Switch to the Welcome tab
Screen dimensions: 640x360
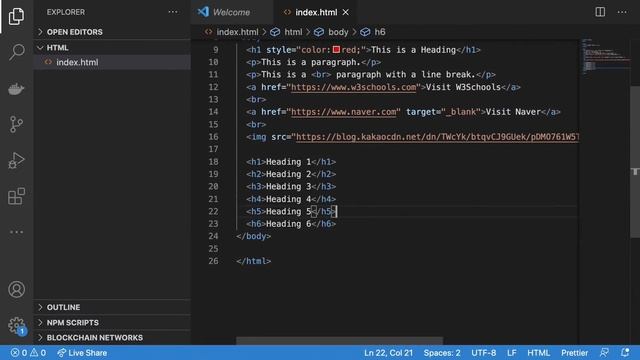(231, 12)
